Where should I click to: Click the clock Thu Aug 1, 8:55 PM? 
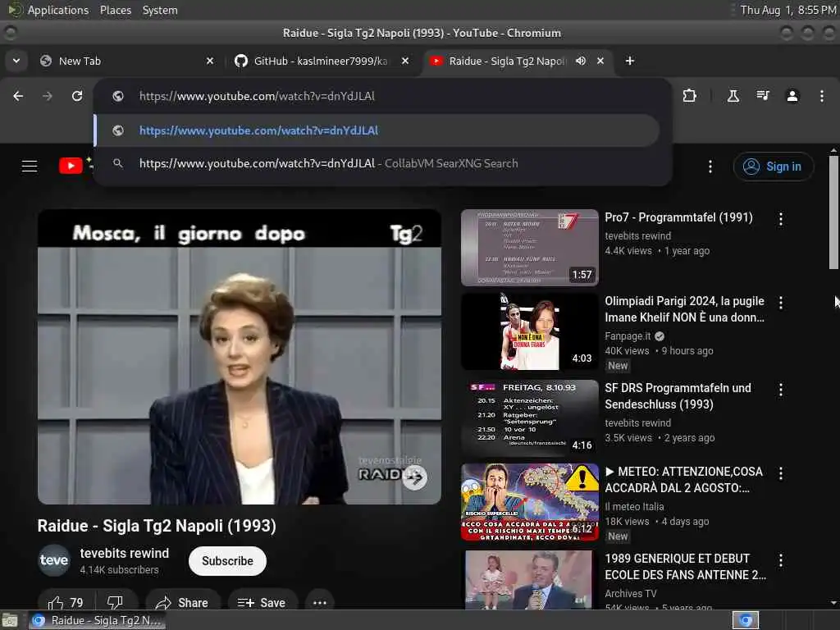[x=788, y=10]
